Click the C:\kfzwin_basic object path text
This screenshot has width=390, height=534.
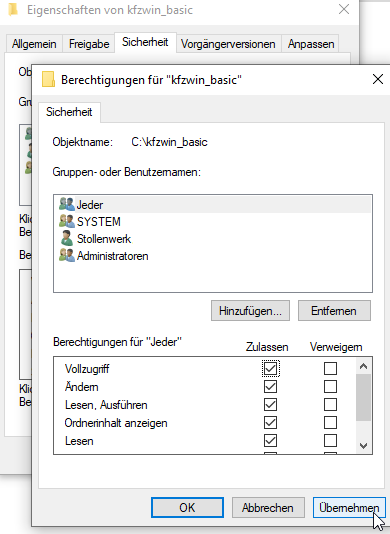coord(169,142)
